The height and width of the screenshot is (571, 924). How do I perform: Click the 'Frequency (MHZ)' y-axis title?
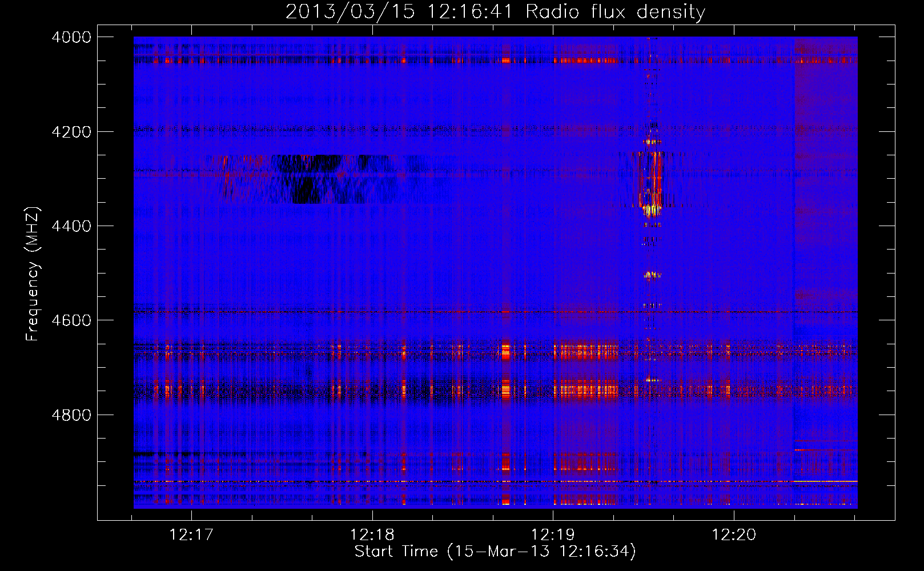(x=33, y=274)
